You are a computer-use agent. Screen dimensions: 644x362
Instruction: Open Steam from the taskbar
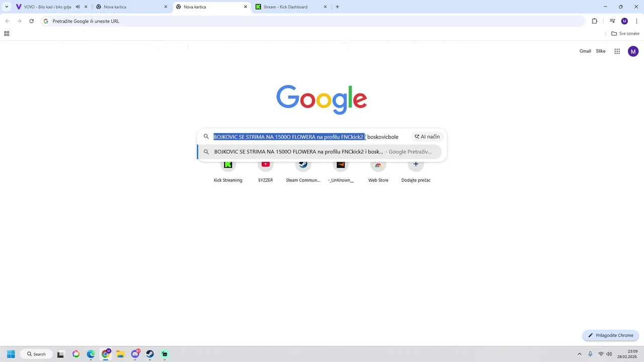[x=150, y=354]
